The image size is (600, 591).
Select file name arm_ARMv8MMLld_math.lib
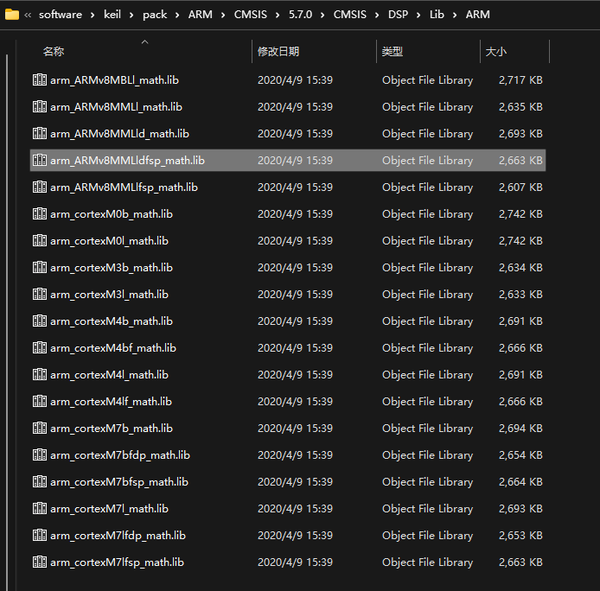[x=120, y=134]
